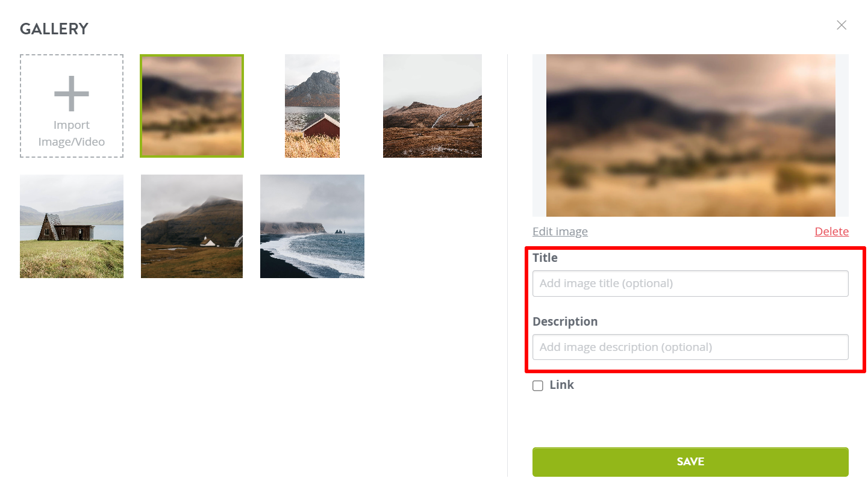Viewport: 868px width, 490px height.
Task: Click the Link checkbox label text
Action: click(x=562, y=385)
